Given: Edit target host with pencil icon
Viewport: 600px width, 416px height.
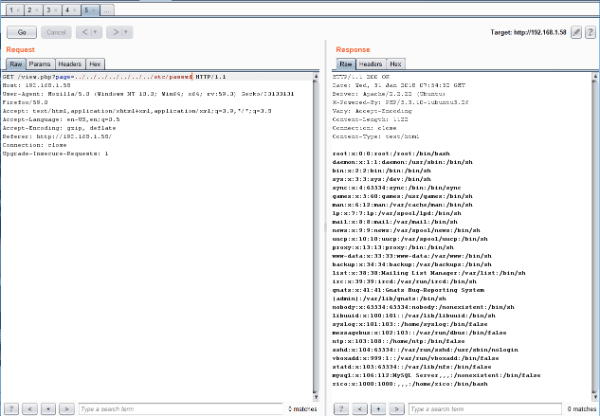Looking at the screenshot, I should pyautogui.click(x=575, y=33).
